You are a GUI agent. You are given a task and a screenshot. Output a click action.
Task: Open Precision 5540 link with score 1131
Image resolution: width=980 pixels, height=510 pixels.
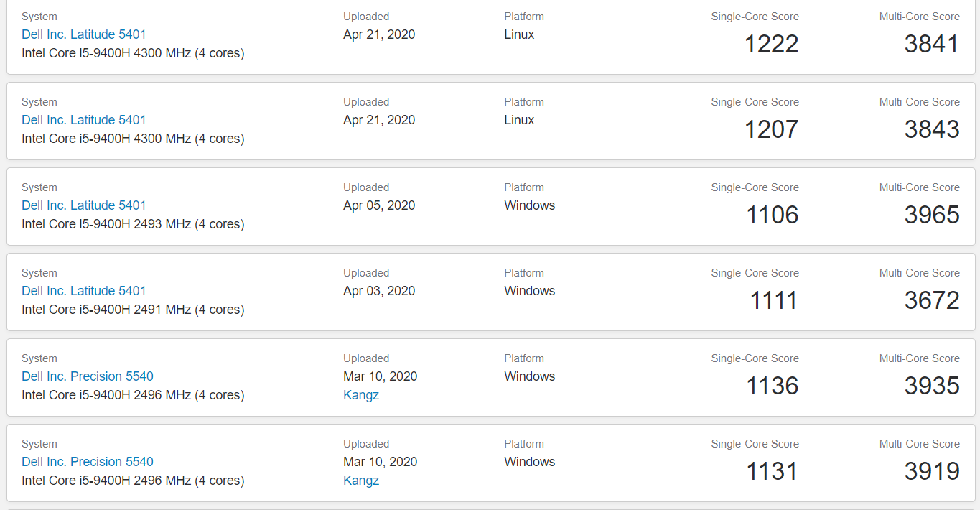[x=88, y=462]
